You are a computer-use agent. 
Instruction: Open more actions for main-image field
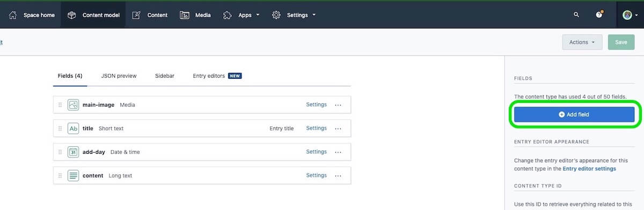(338, 105)
